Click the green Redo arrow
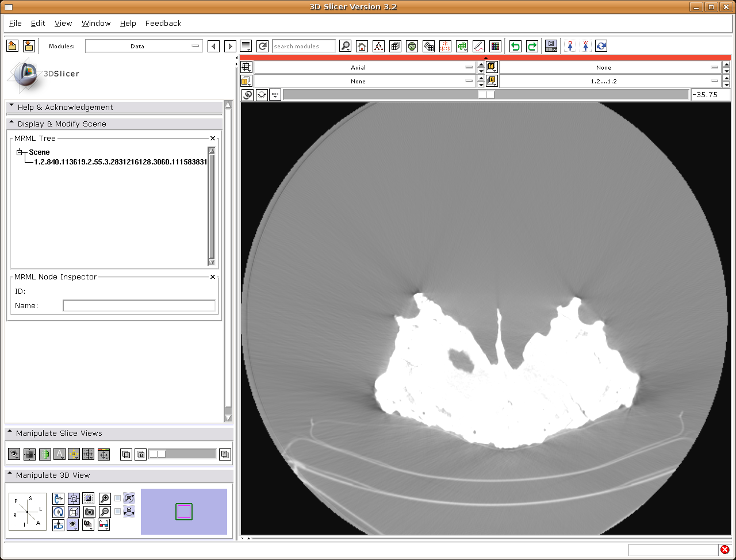 tap(532, 46)
